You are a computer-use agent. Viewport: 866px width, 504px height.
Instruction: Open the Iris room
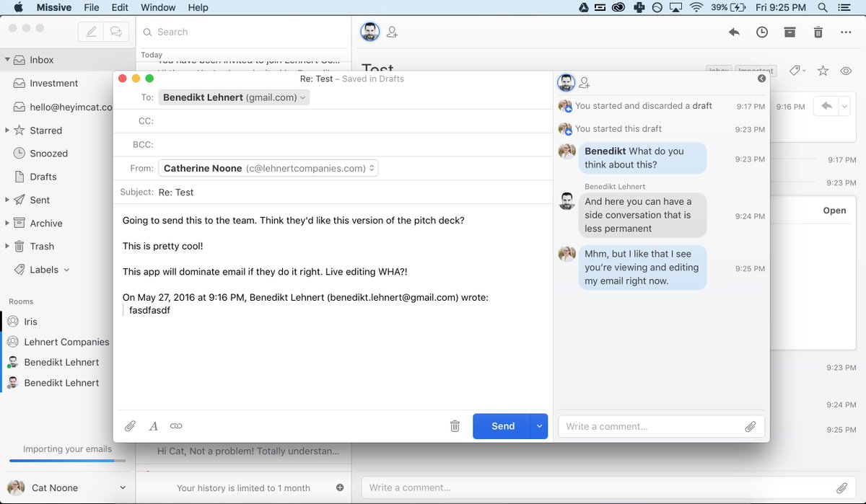[30, 322]
